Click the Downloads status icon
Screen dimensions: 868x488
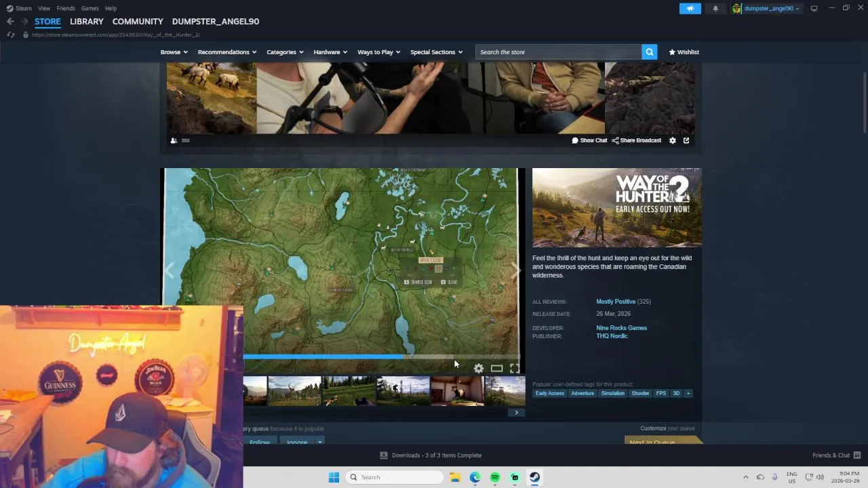(384, 455)
